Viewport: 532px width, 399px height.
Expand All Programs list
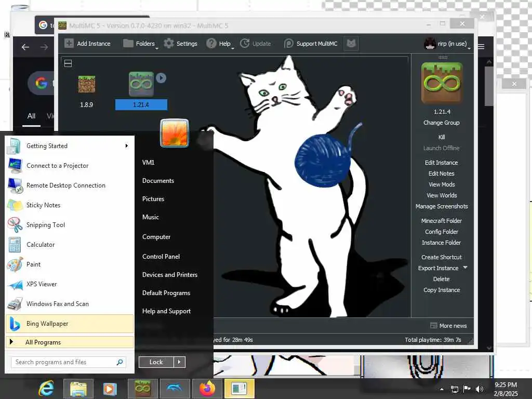70,342
